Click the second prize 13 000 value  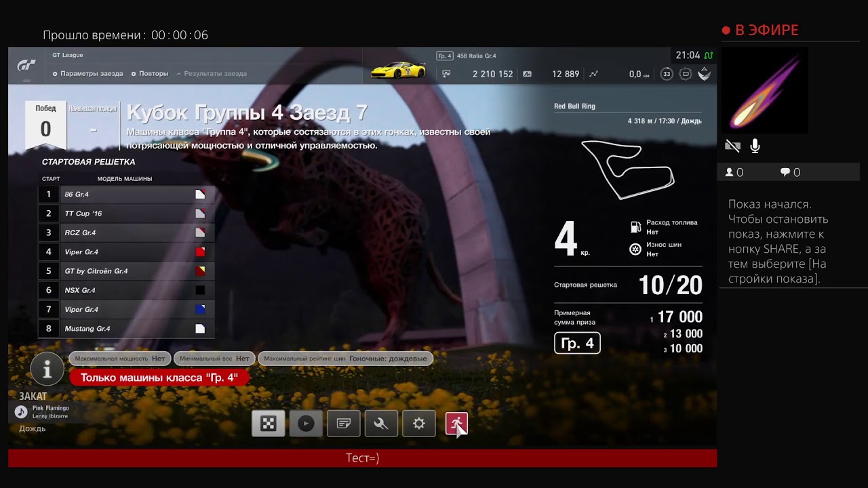tap(686, 333)
